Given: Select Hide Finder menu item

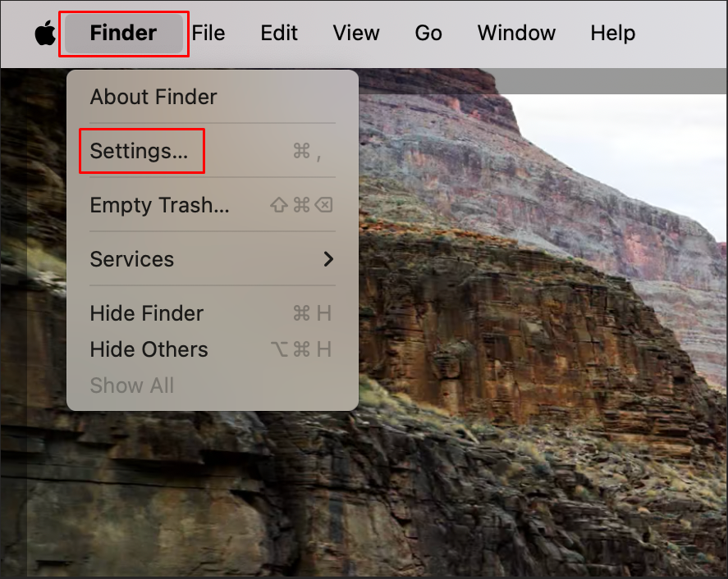Looking at the screenshot, I should [213, 313].
